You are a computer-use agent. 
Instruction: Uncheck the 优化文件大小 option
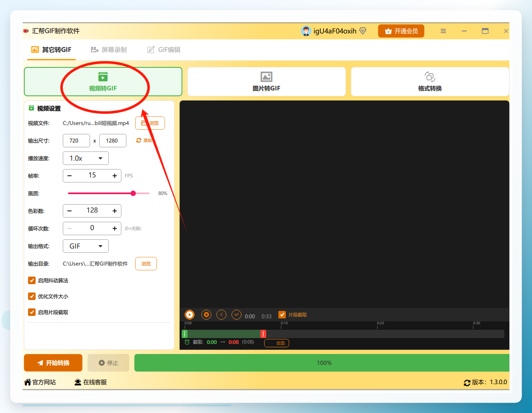tap(32, 296)
